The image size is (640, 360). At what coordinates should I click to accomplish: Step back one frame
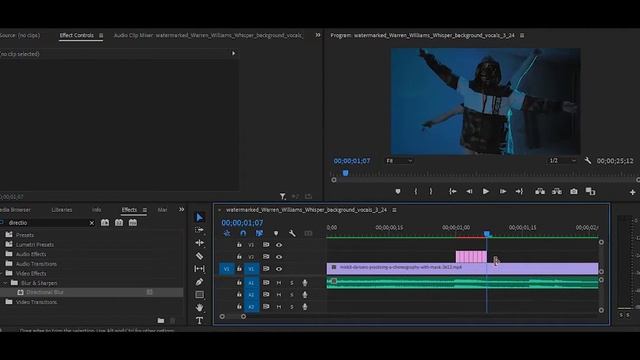(469, 191)
